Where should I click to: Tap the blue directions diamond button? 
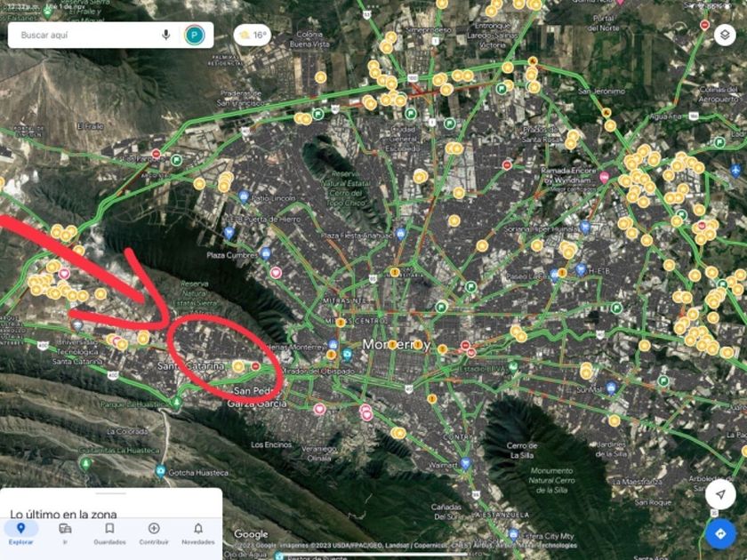click(x=720, y=533)
